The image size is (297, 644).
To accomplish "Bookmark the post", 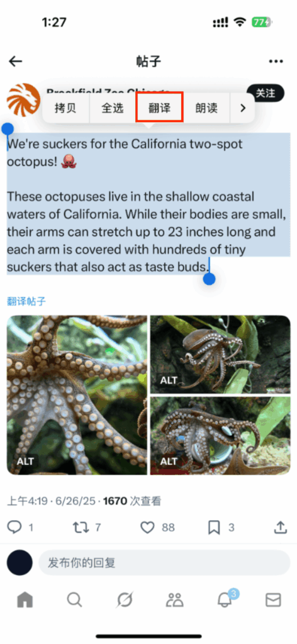I will 214,528.
